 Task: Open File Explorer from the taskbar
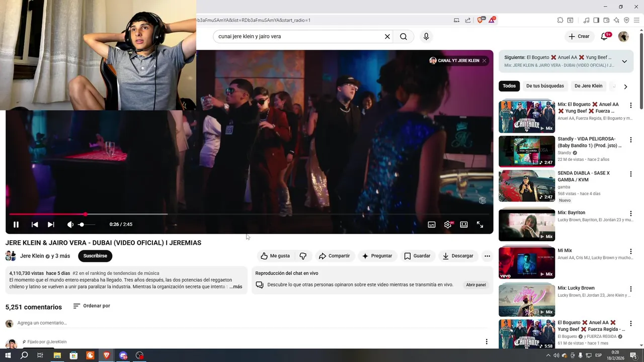click(57, 355)
